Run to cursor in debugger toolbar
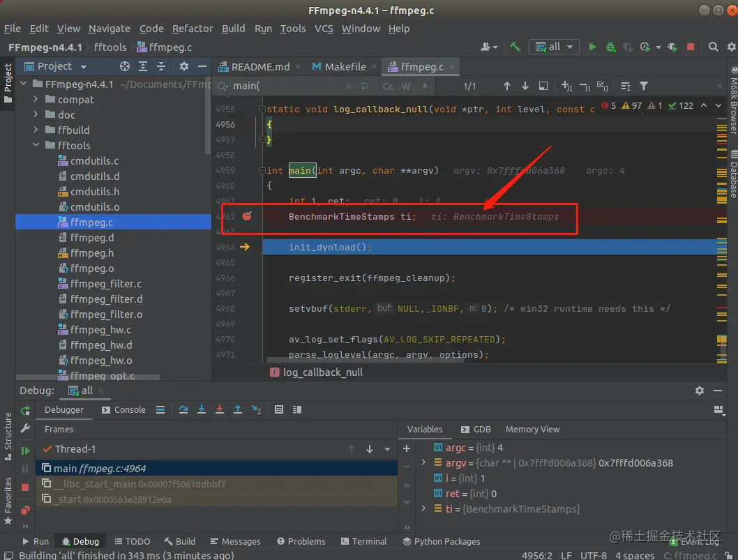The height and width of the screenshot is (560, 738). click(256, 409)
